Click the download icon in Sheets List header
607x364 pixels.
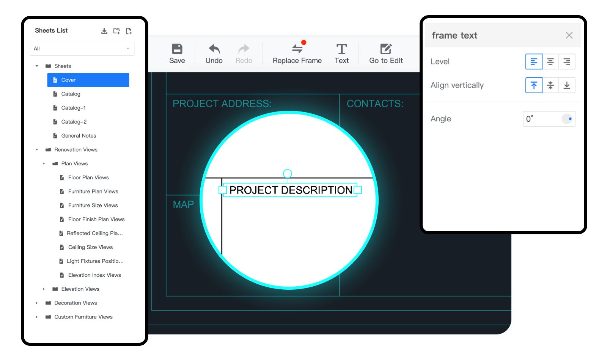(x=104, y=31)
